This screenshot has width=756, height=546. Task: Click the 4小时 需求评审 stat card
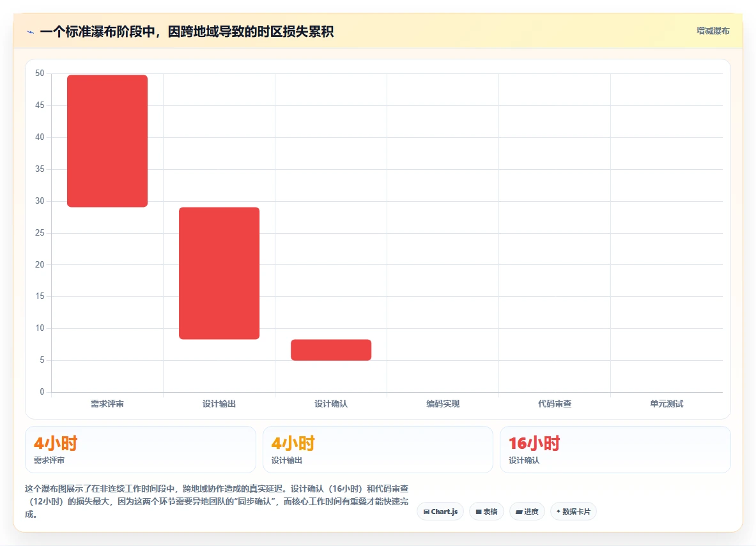point(141,449)
